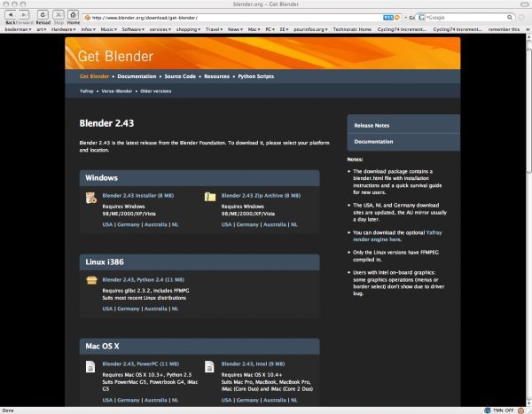Viewport: 532px width, 414px height.
Task: Select the Get Blender nav item
Action: [x=94, y=76]
